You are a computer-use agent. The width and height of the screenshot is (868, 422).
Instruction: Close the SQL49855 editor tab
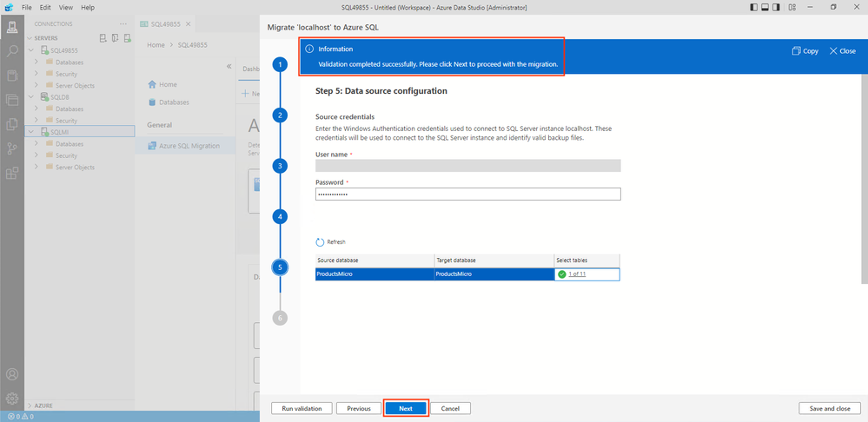pos(188,23)
